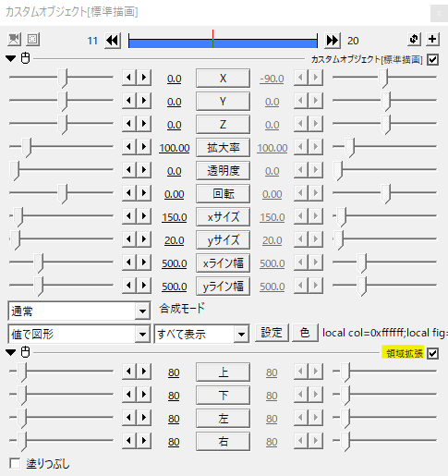The image size is (448, 476).
Task: Click the 設定 button
Action: tap(272, 333)
